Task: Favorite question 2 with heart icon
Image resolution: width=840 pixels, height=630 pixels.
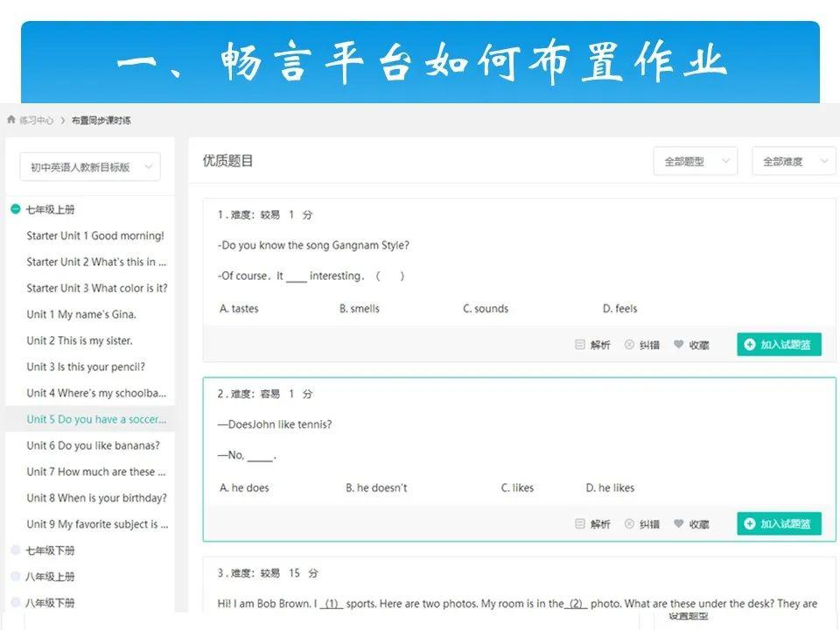Action: click(679, 524)
